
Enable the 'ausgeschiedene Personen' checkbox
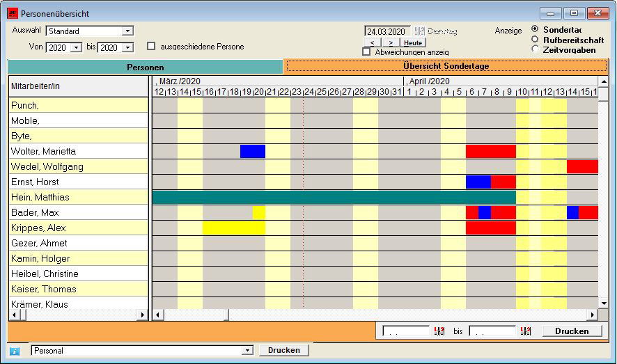coord(151,47)
